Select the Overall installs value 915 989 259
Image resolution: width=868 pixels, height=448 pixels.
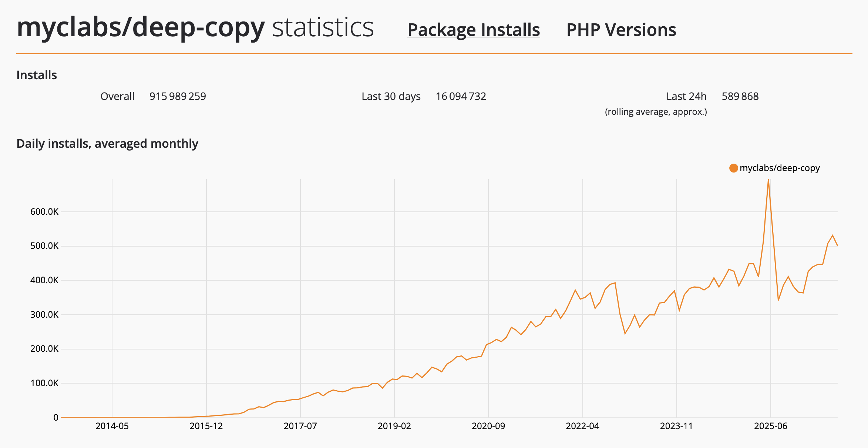point(178,96)
